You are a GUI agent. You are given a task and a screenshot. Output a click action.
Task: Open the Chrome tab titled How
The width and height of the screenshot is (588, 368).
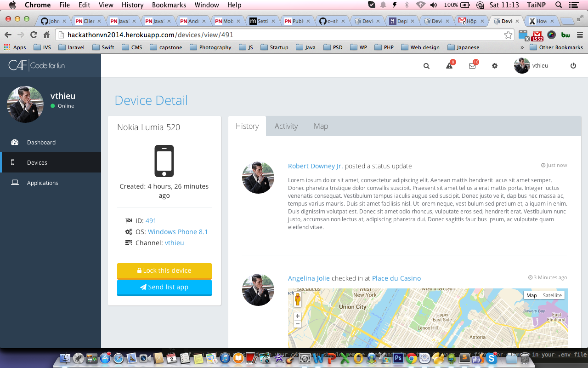541,21
